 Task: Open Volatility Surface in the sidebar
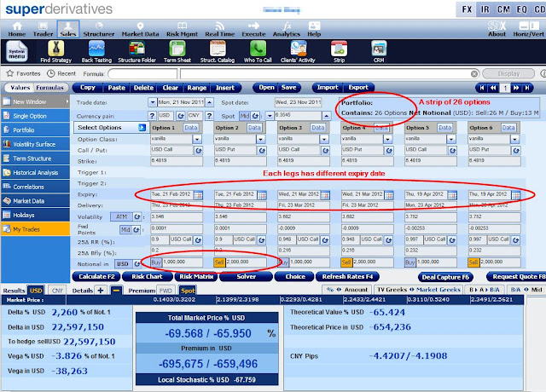(x=35, y=144)
